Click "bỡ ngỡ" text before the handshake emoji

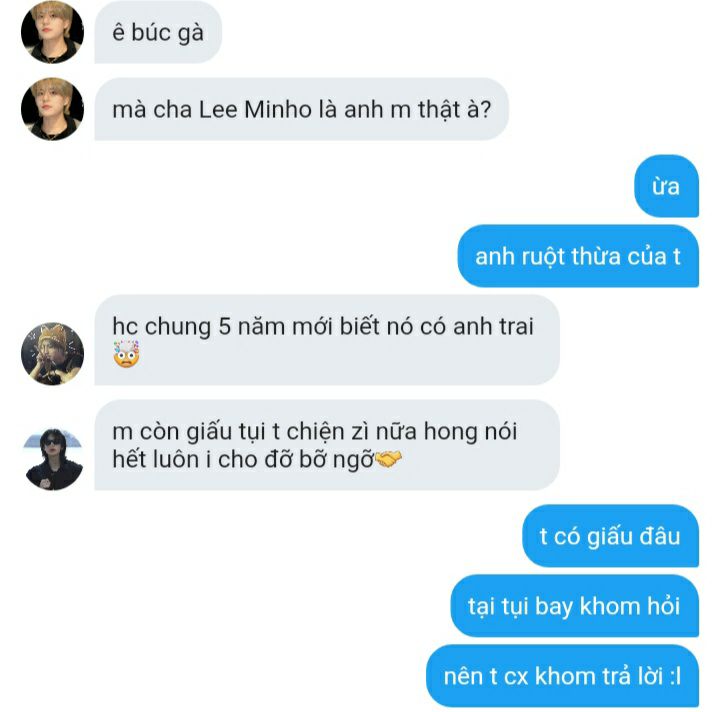coord(337,460)
